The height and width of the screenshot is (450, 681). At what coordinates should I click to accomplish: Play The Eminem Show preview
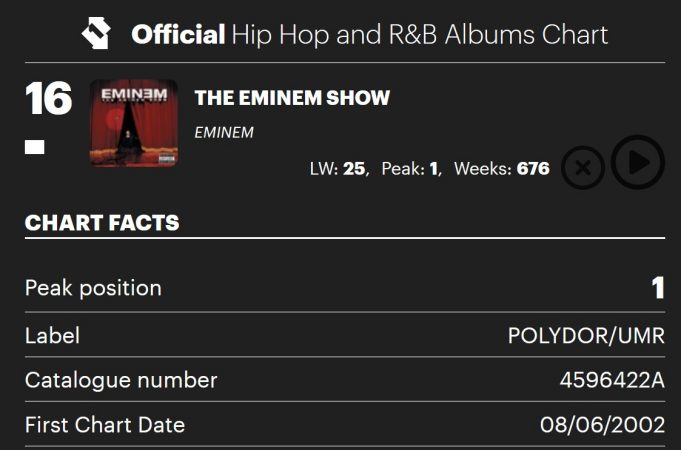click(638, 162)
